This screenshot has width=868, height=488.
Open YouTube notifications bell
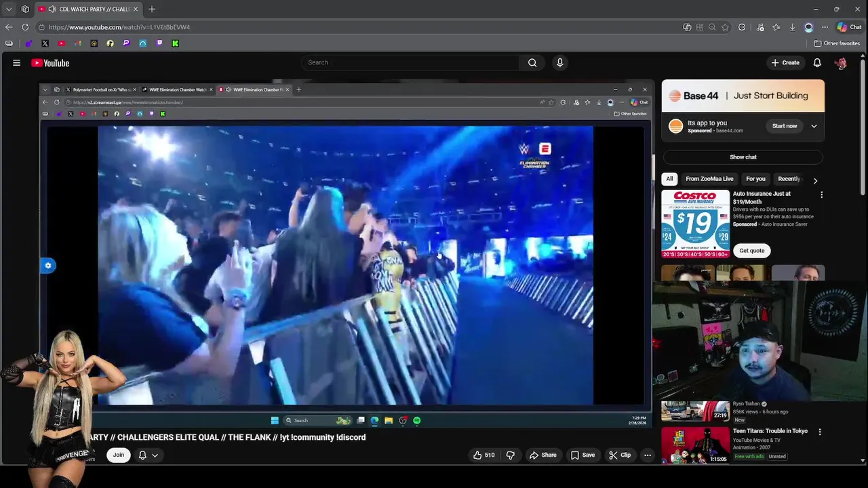click(817, 62)
